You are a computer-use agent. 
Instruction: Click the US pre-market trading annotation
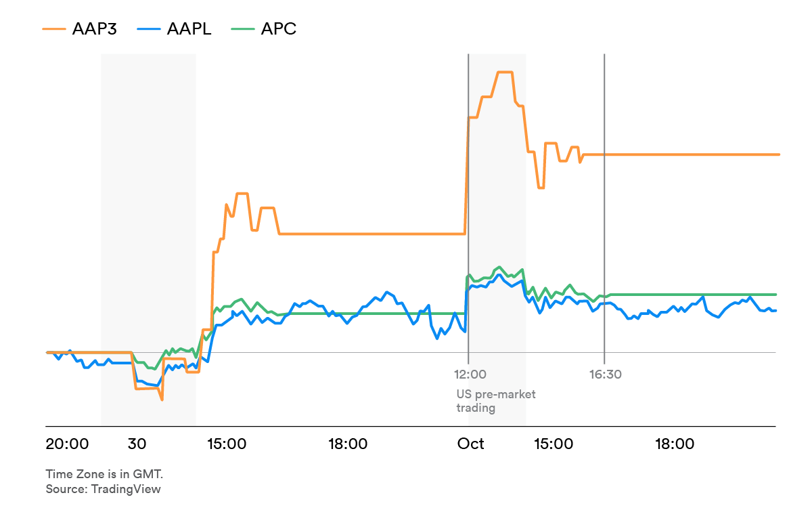pyautogui.click(x=496, y=401)
